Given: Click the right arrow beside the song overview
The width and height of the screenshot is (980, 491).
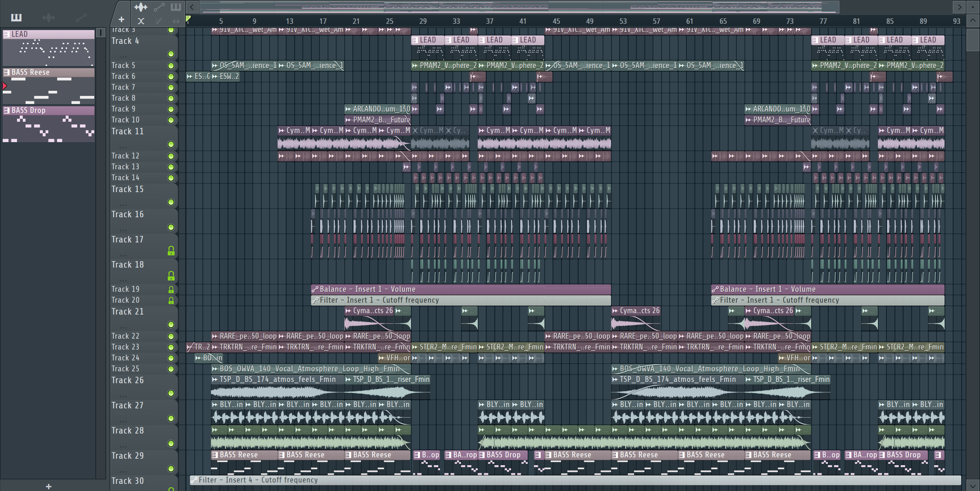Looking at the screenshot, I should 960,7.
